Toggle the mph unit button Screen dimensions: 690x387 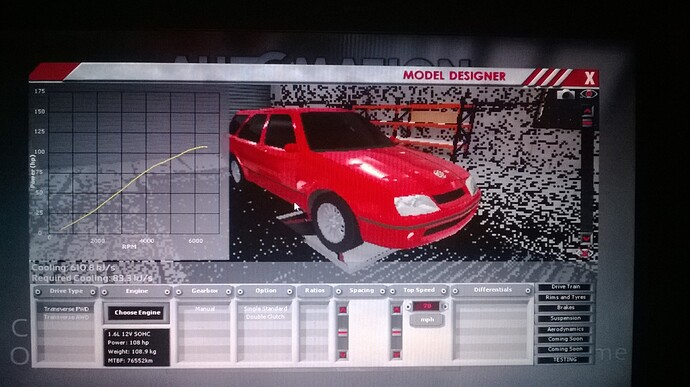(427, 320)
